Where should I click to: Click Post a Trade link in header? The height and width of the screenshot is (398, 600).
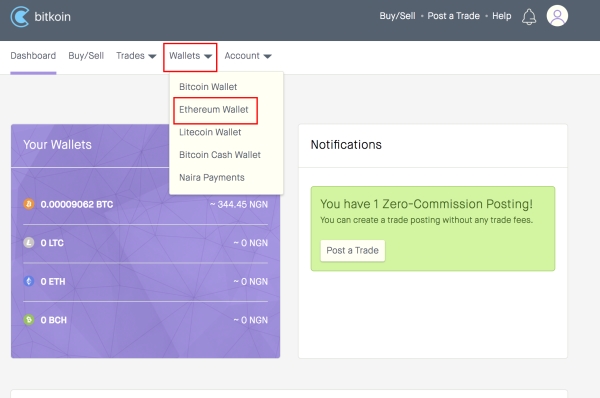click(453, 16)
